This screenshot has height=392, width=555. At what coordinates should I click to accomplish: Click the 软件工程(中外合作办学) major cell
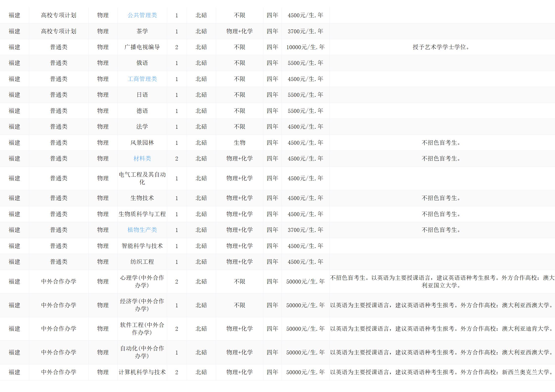(x=142, y=329)
